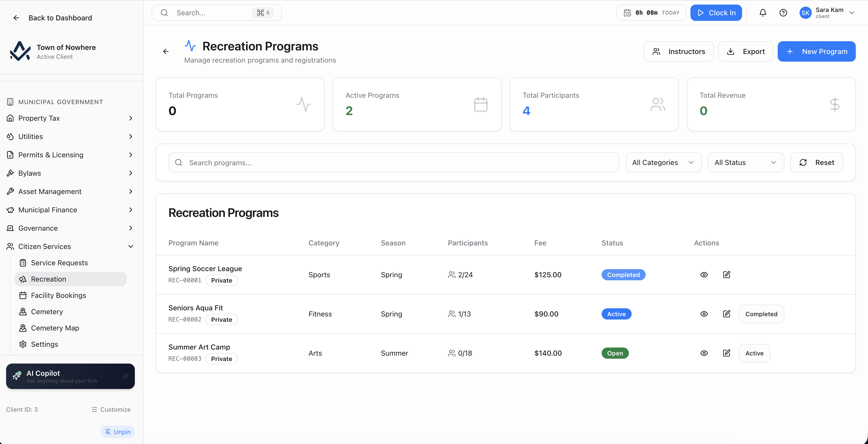868x444 pixels.
Task: Reset the program filters
Action: click(x=816, y=162)
